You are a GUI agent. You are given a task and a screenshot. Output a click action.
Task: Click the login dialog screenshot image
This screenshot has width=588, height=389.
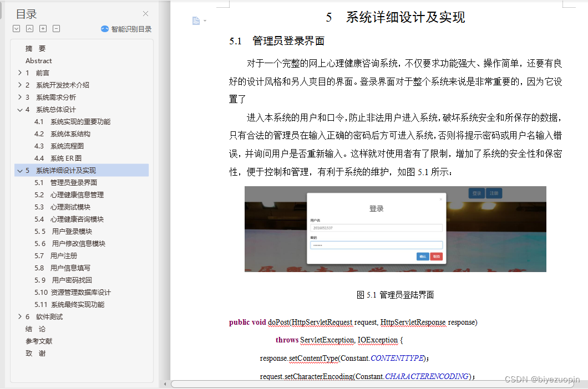[x=396, y=229]
